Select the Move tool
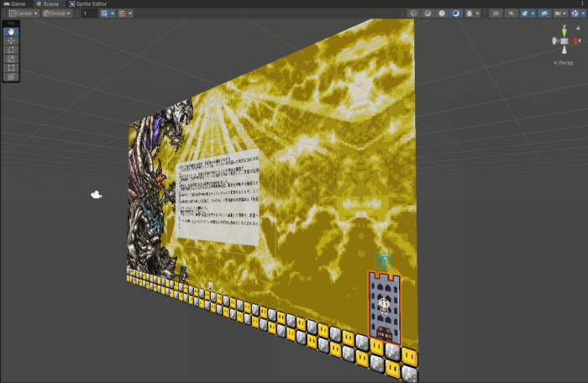 (x=11, y=40)
